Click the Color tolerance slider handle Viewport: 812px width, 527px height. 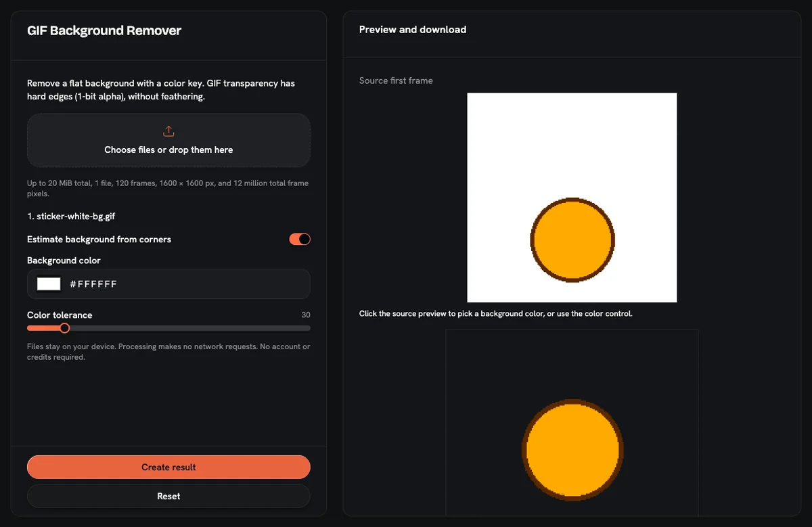point(64,328)
